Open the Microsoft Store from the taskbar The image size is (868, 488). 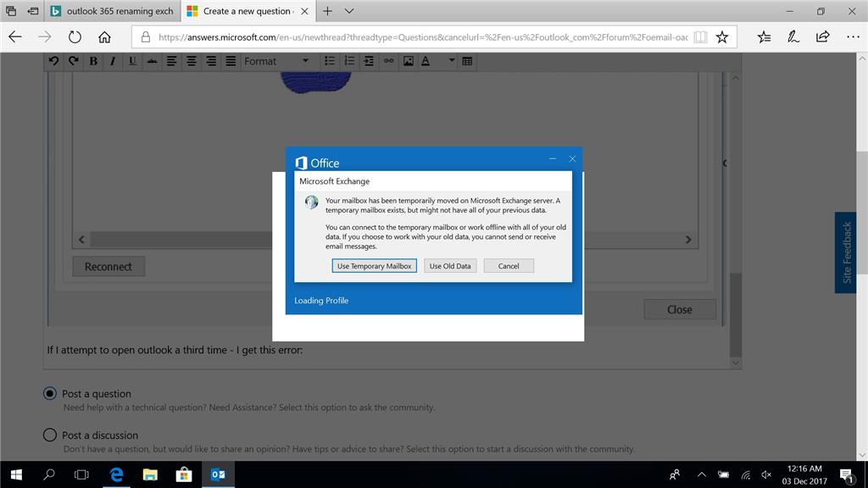[x=184, y=474]
